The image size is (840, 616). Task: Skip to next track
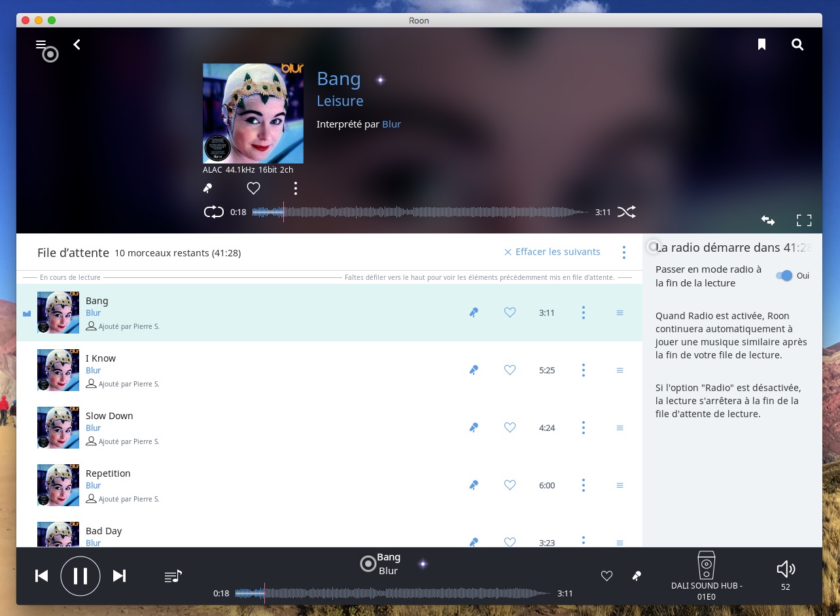point(119,575)
